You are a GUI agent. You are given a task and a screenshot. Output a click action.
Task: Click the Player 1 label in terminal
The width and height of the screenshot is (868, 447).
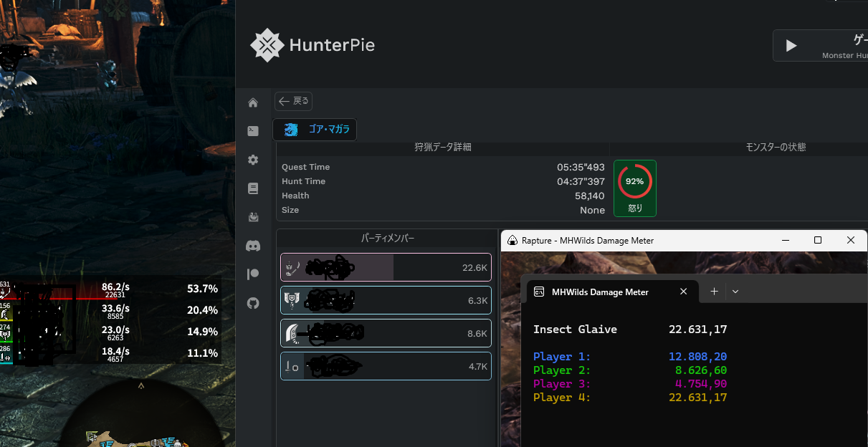coord(562,357)
